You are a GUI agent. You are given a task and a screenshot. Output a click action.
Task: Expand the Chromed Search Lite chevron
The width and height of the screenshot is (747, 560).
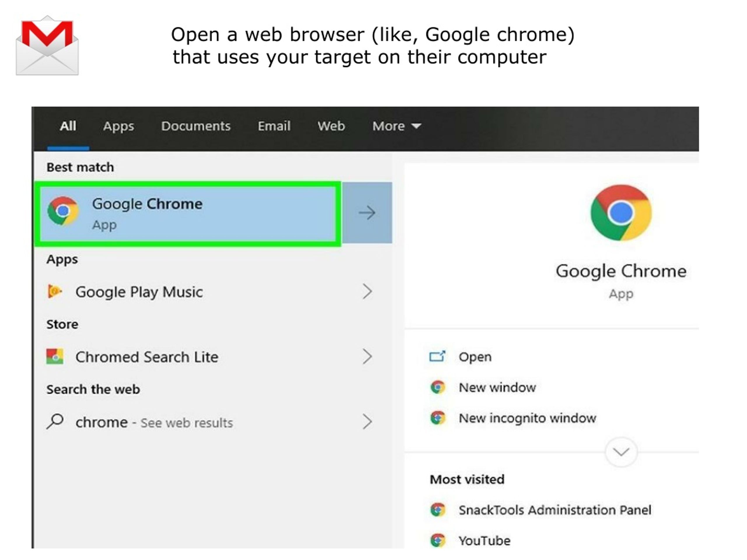367,356
